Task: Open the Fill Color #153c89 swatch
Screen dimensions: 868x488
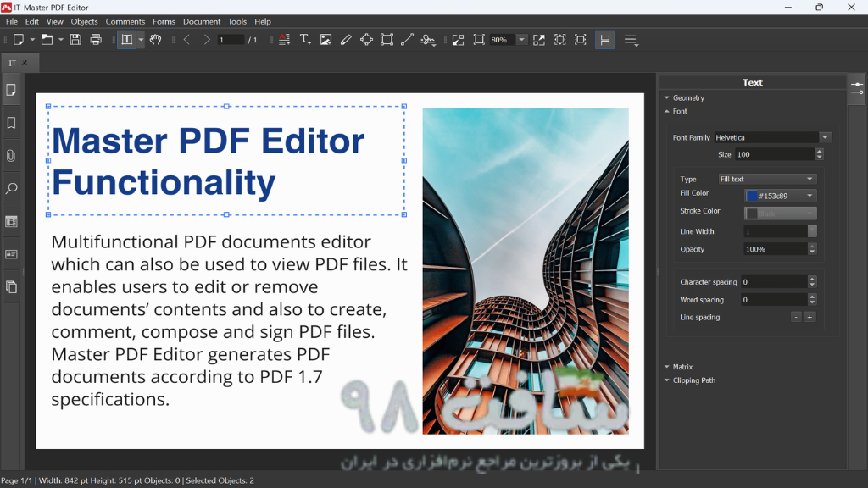Action: coord(781,196)
